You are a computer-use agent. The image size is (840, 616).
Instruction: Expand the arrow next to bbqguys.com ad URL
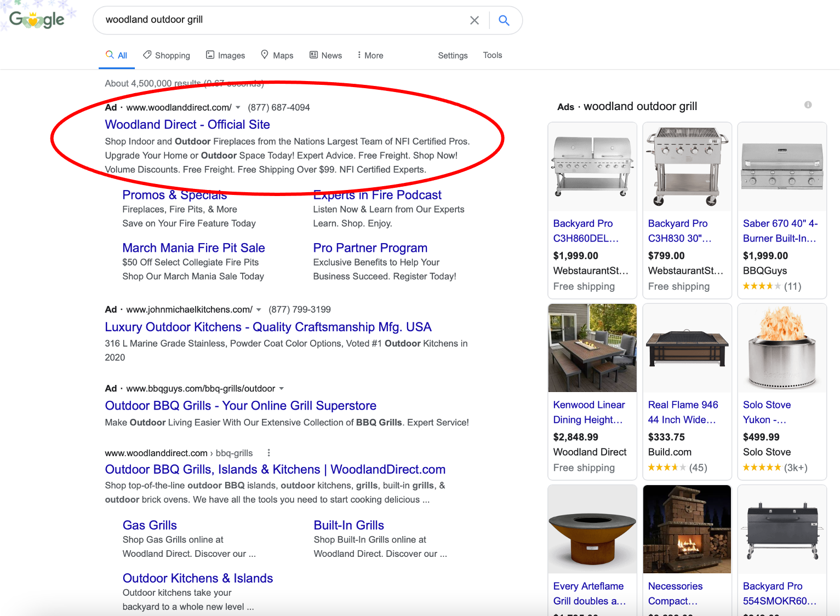[281, 388]
